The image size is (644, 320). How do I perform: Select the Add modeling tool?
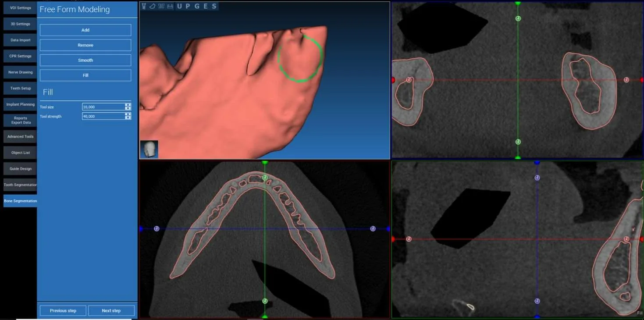[85, 30]
